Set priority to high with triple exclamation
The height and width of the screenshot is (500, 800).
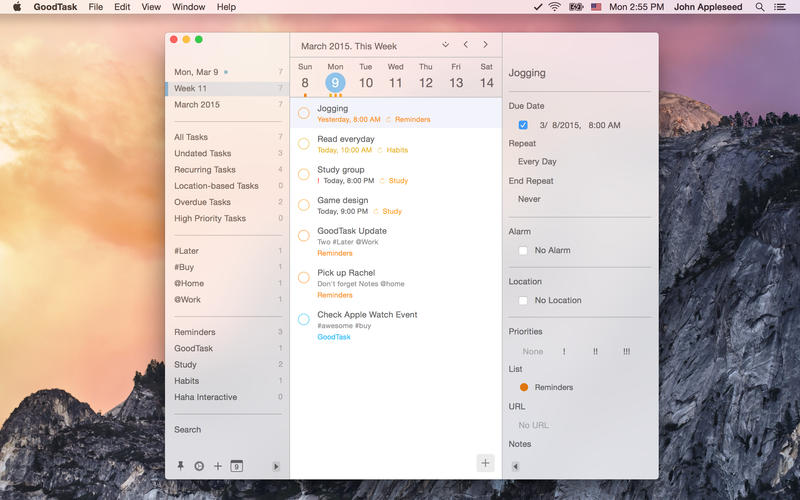(x=626, y=351)
